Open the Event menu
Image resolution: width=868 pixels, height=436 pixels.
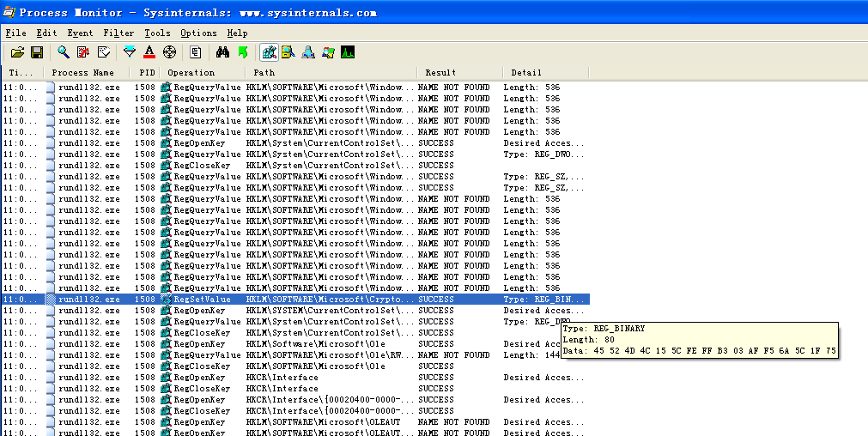click(x=80, y=33)
